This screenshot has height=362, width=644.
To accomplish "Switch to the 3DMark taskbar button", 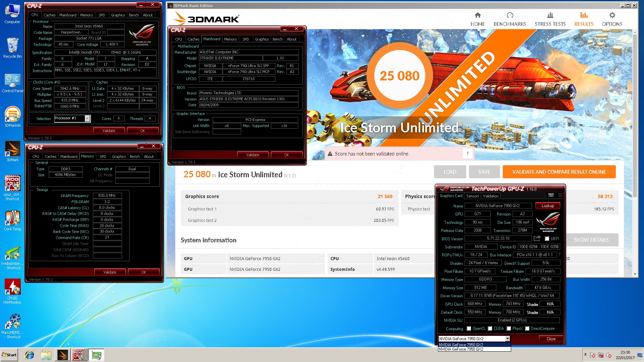I will 62,355.
